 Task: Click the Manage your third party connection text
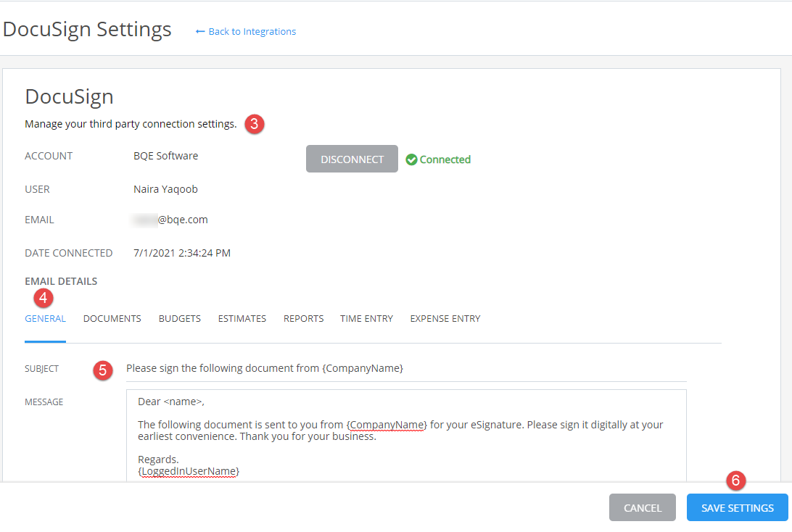click(131, 124)
